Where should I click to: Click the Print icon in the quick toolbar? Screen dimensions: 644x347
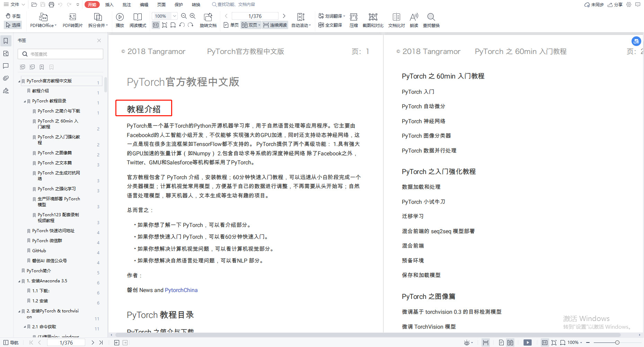[x=51, y=4]
